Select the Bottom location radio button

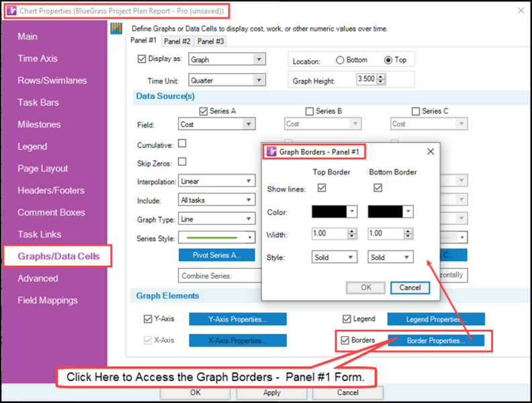(340, 60)
